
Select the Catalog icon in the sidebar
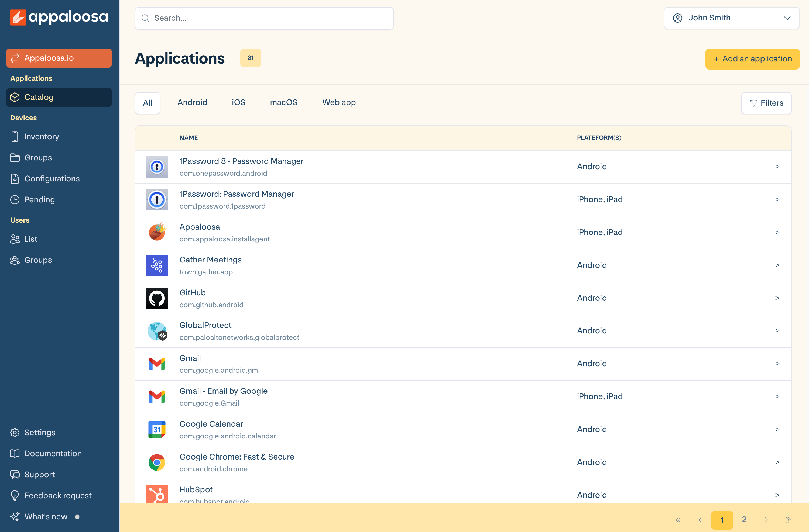click(15, 97)
